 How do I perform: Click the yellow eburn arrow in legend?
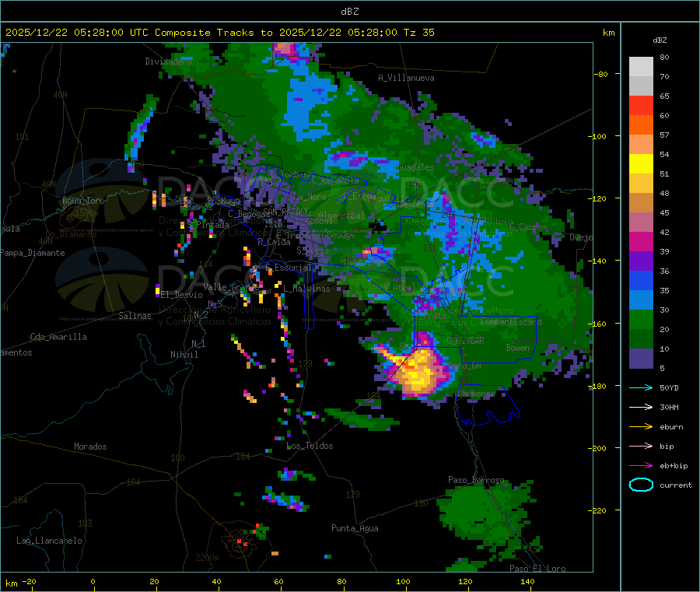[641, 426]
